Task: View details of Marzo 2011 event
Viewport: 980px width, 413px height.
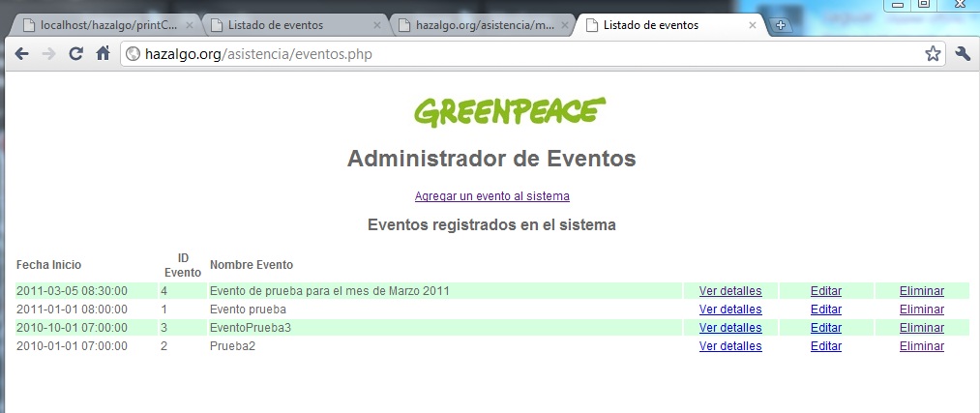Action: pos(730,291)
